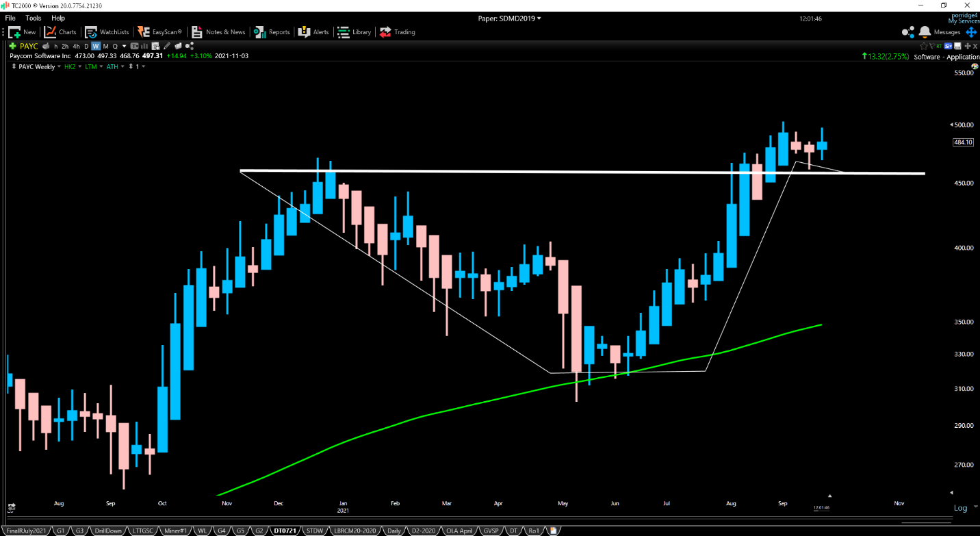Expand the LTM indicator dropdown

[x=101, y=66]
